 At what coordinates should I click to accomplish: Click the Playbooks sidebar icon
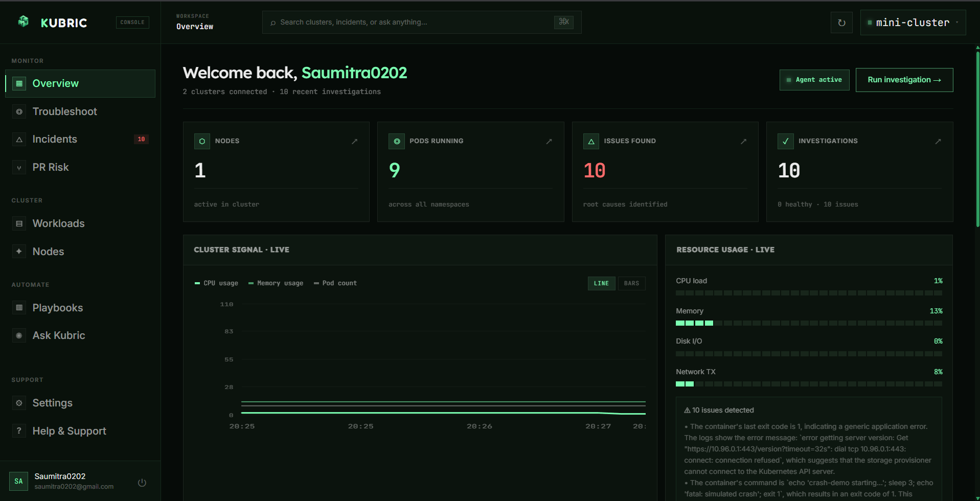(x=19, y=308)
